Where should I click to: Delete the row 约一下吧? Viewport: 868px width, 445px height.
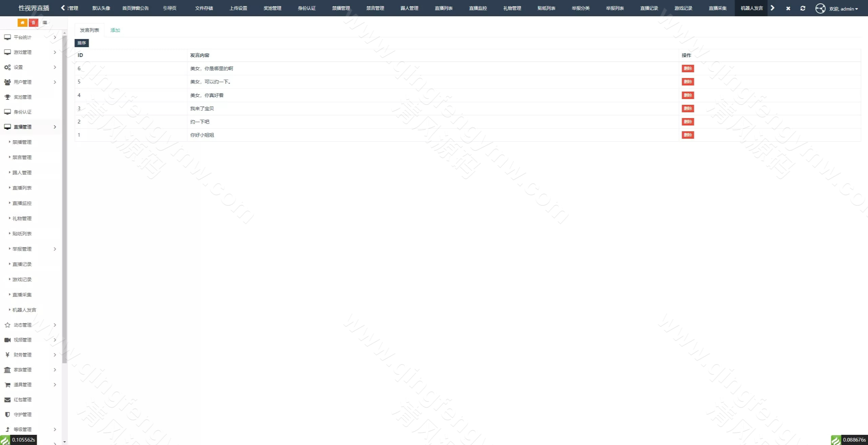(688, 122)
